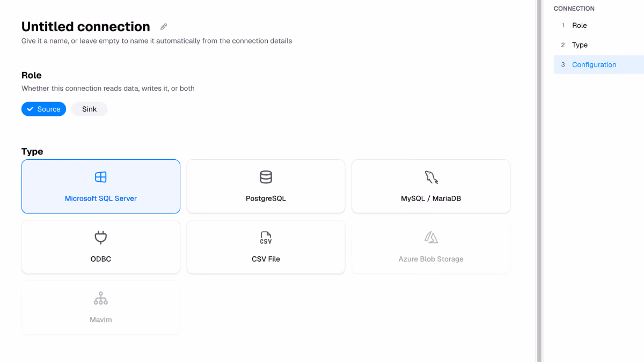Click the Untitled connection title
Screen dimensions: 644x362
[86, 27]
